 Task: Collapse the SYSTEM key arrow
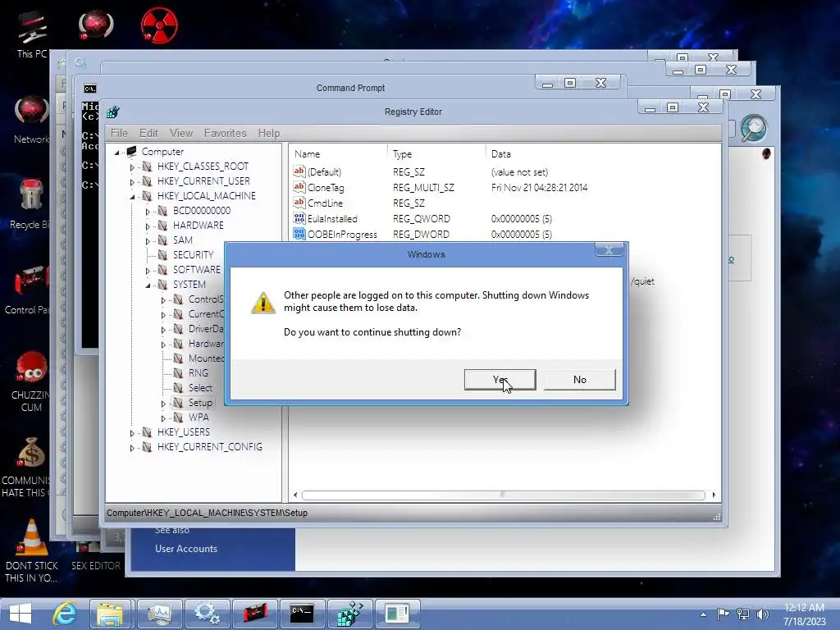148,285
